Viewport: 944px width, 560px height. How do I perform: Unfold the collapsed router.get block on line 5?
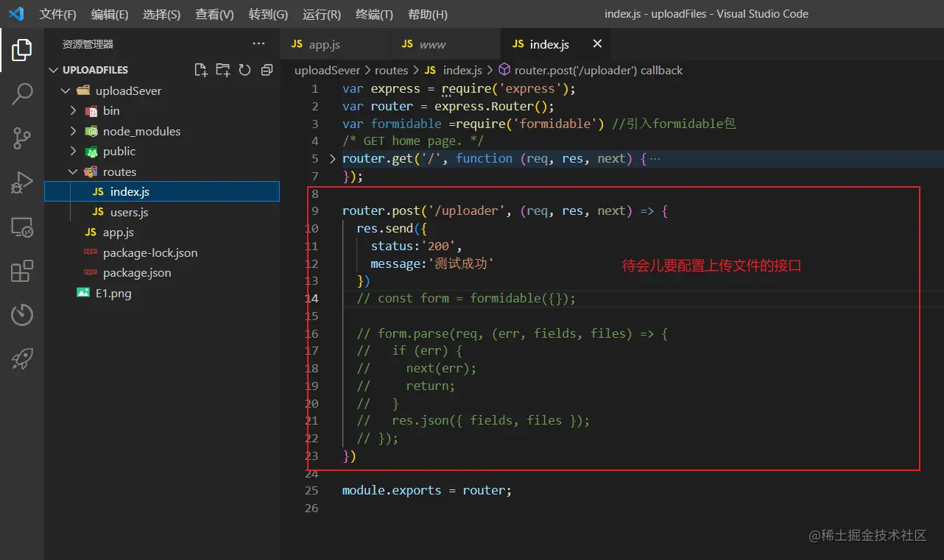pos(332,158)
